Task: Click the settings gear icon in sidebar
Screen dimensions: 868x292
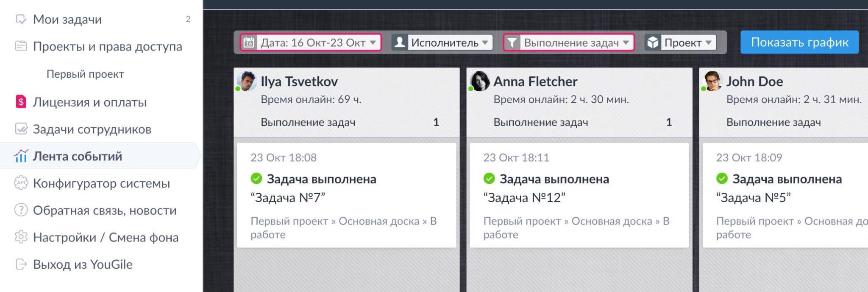Action: coord(21,237)
